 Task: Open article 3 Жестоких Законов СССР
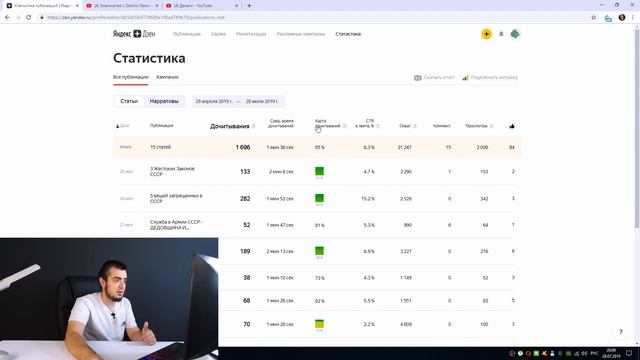(172, 171)
